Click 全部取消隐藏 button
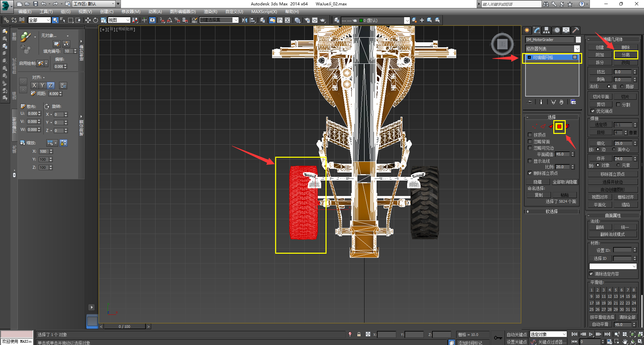This screenshot has height=345, width=644. (565, 182)
